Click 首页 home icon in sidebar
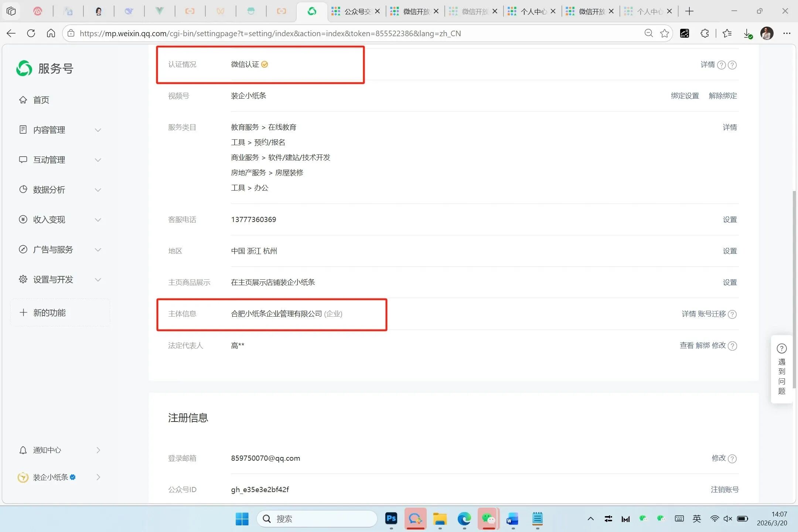This screenshot has height=532, width=798. click(x=23, y=100)
